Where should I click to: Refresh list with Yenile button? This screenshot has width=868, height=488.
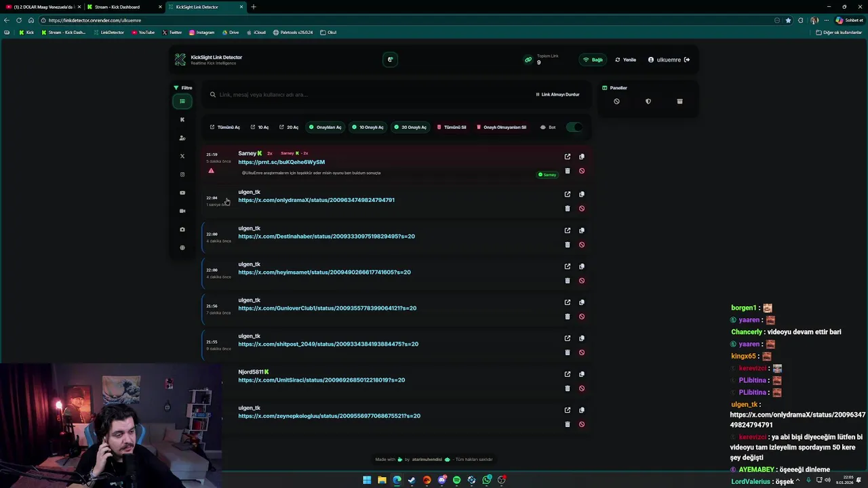(625, 60)
